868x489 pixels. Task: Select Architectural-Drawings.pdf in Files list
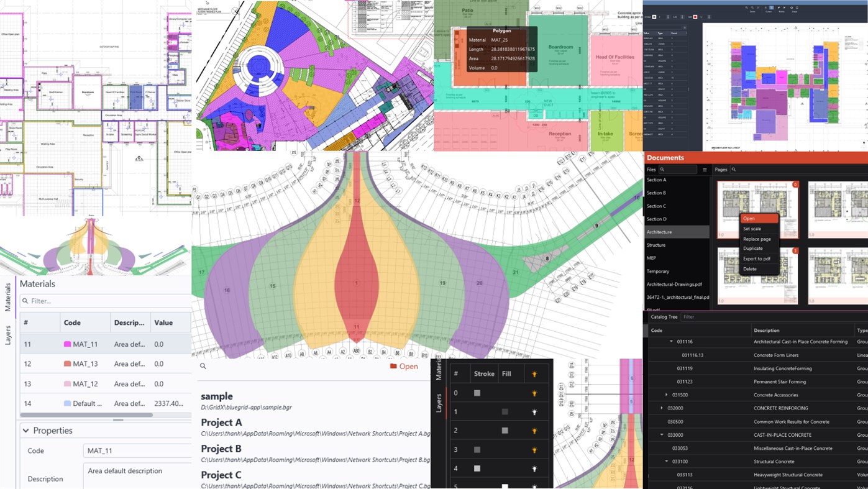(677, 284)
